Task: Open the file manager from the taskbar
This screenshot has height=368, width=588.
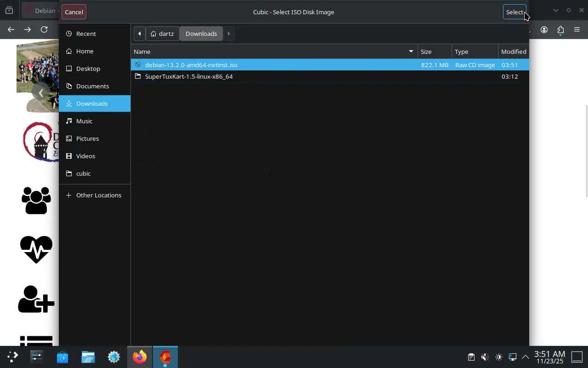Action: (88, 356)
